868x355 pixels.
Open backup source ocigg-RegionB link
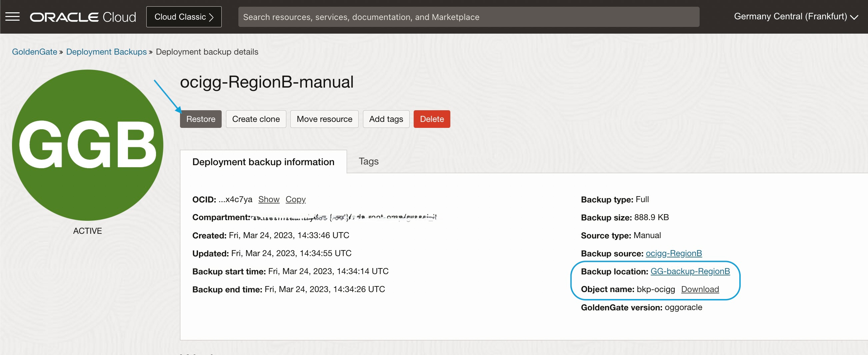(x=674, y=253)
